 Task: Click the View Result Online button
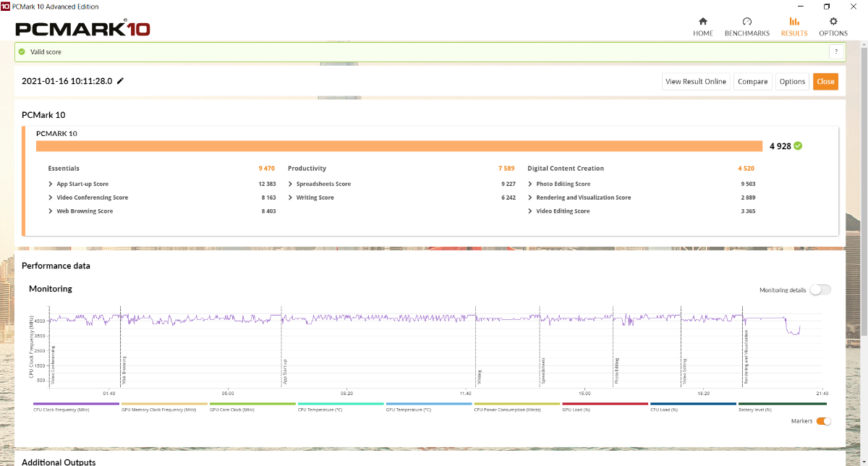point(695,82)
